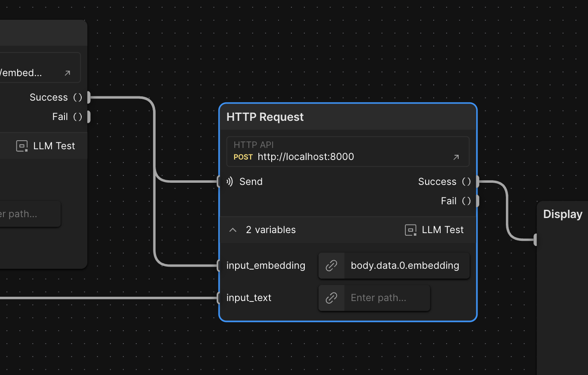
Task: Click the input_text Enter path field
Action: tap(386, 298)
